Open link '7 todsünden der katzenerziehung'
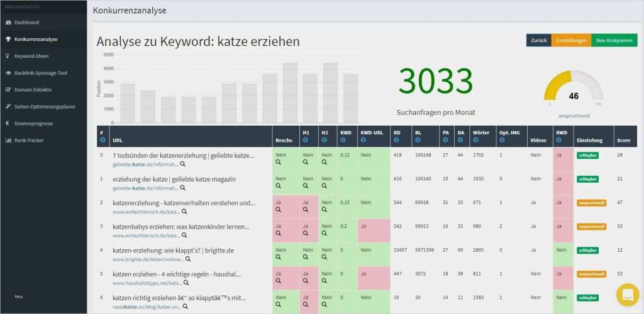This screenshot has height=314, width=644. point(183,156)
